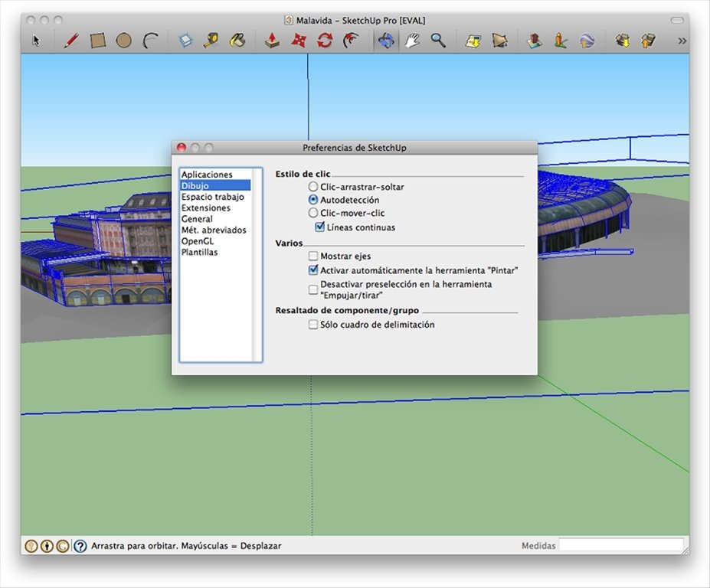This screenshot has height=588, width=710.
Task: Open General preferences category
Action: click(215, 219)
